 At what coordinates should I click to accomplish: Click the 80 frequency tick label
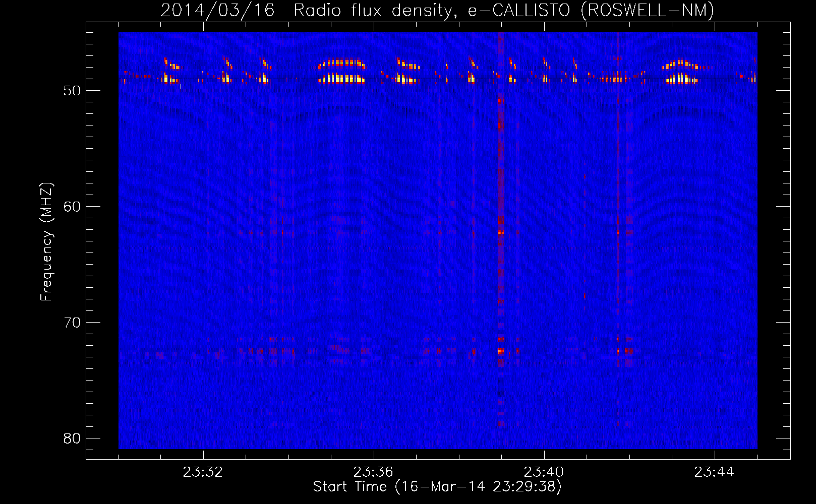coord(72,438)
